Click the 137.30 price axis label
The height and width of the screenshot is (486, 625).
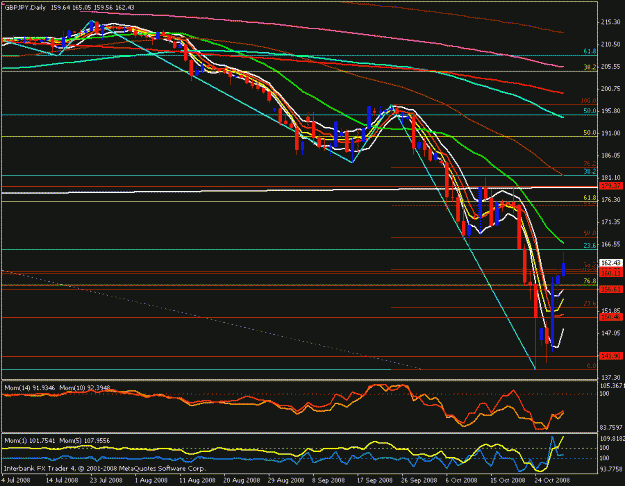click(610, 377)
